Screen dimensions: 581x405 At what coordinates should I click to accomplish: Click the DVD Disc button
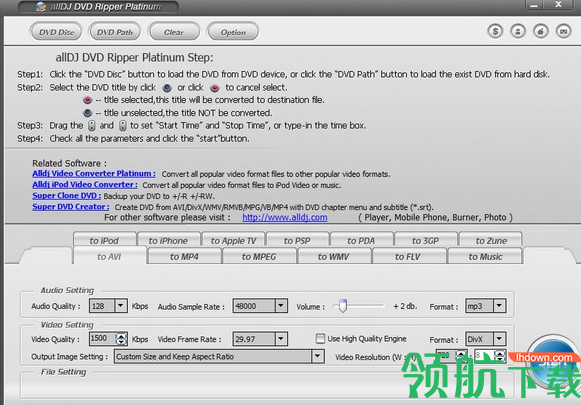pyautogui.click(x=57, y=32)
